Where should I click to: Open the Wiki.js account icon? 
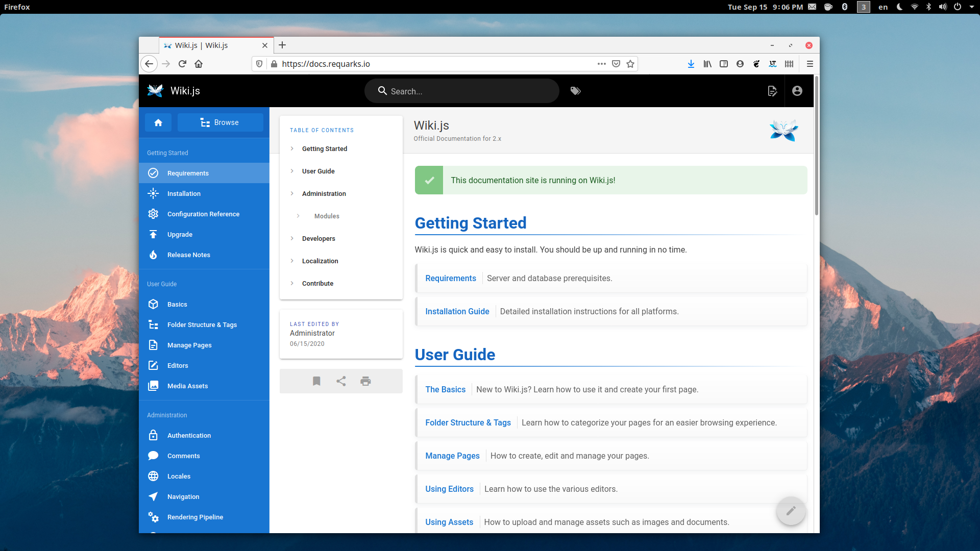click(x=797, y=91)
